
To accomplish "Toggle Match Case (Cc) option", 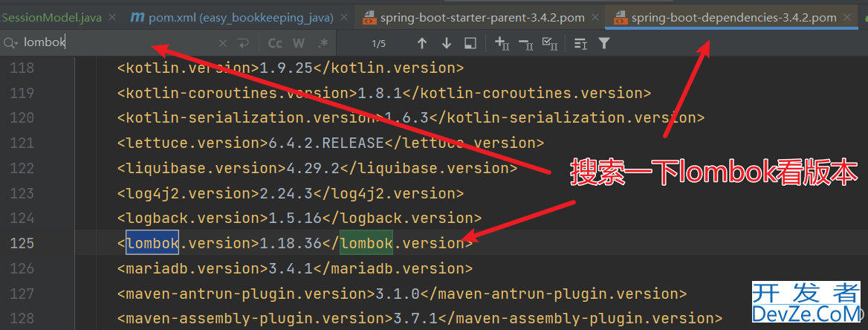I will [x=274, y=43].
